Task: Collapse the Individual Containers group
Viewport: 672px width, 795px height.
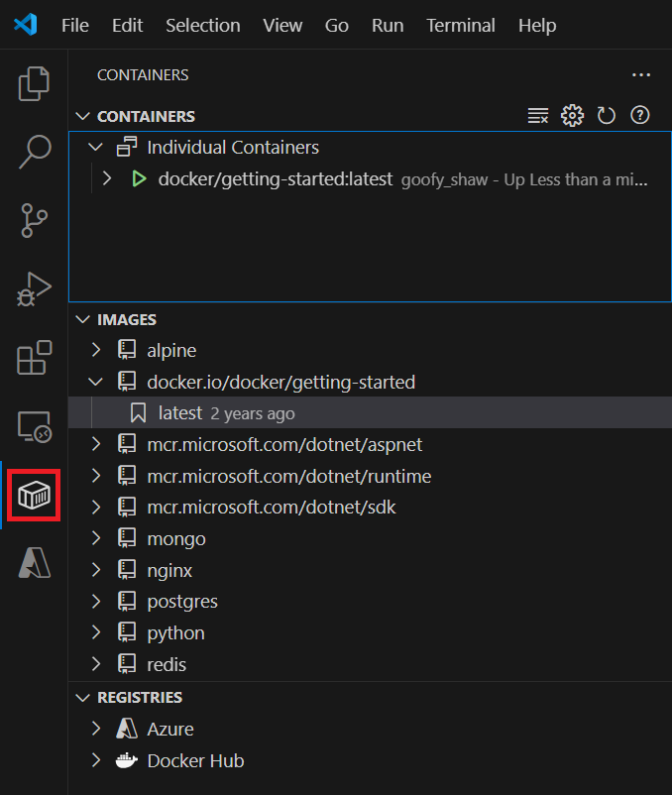Action: point(95,147)
